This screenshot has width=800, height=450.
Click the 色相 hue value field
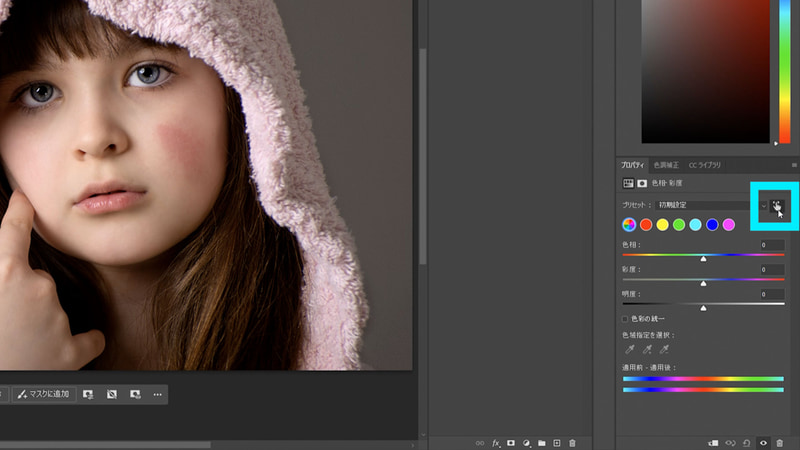pyautogui.click(x=772, y=245)
